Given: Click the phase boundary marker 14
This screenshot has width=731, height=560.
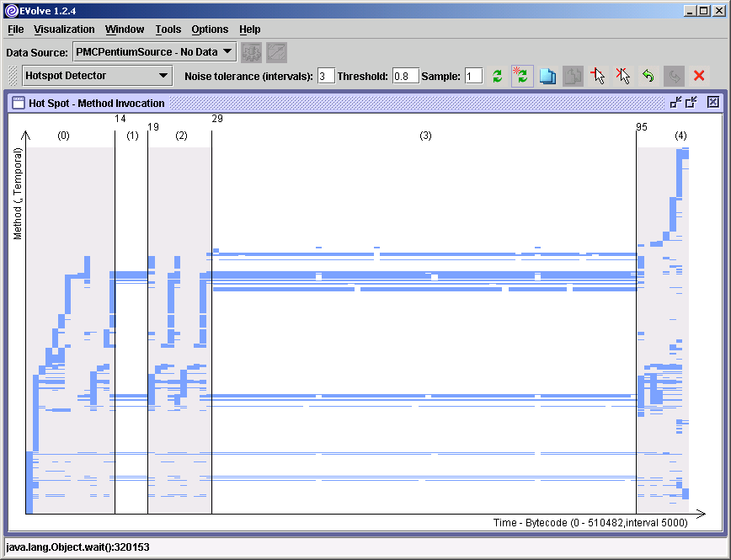Looking at the screenshot, I should [120, 119].
